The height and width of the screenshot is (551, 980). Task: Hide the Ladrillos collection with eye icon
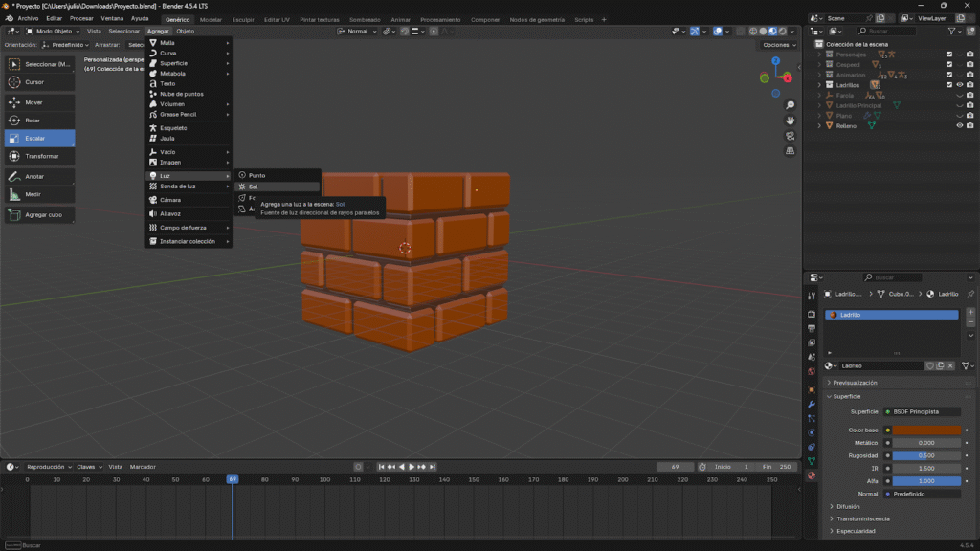[x=960, y=85]
